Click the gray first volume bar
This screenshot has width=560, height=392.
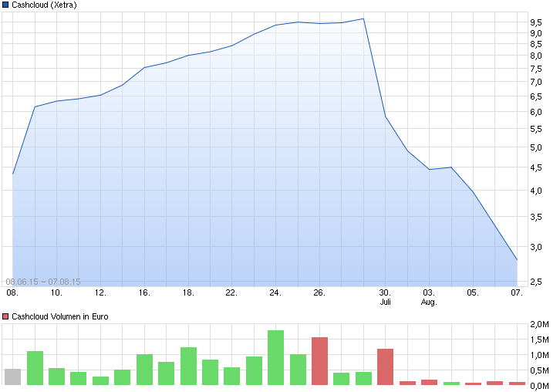[12, 377]
